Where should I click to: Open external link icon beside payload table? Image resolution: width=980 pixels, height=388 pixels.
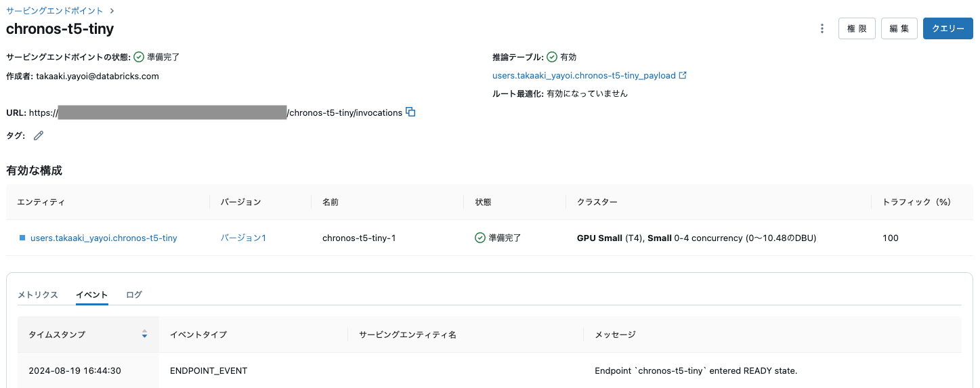683,76
